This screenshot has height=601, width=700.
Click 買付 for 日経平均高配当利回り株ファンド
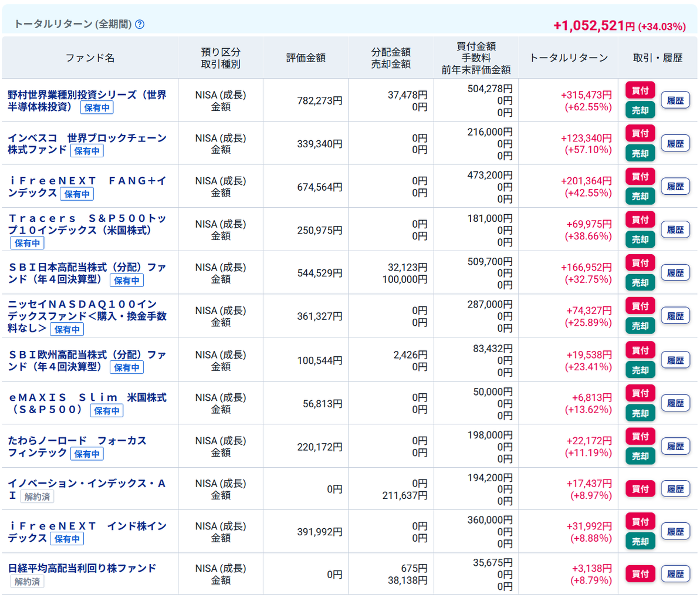point(640,574)
